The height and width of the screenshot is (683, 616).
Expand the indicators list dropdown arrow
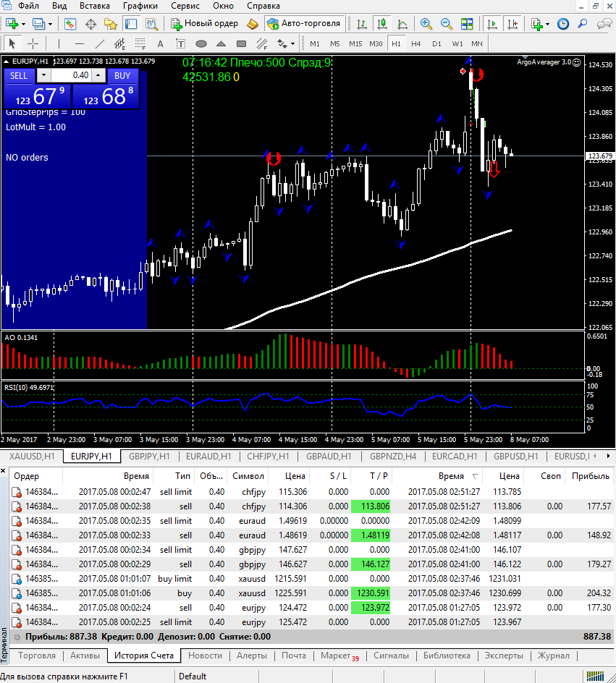[x=548, y=25]
